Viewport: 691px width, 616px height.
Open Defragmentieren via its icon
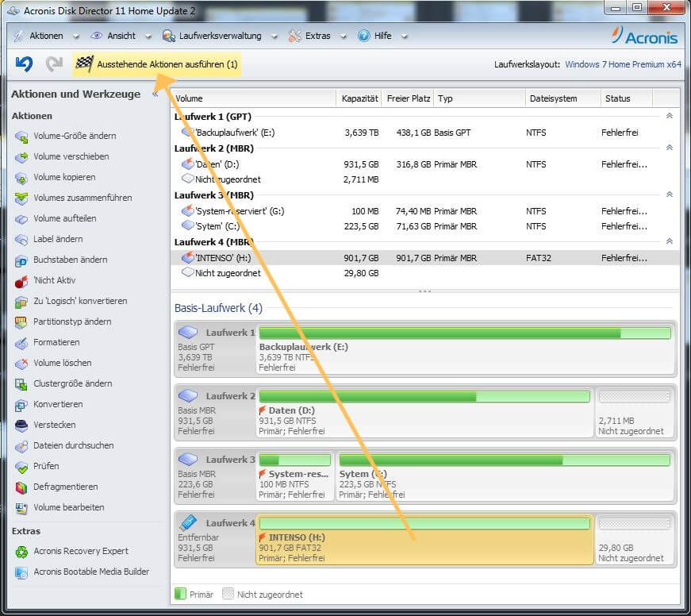21,487
